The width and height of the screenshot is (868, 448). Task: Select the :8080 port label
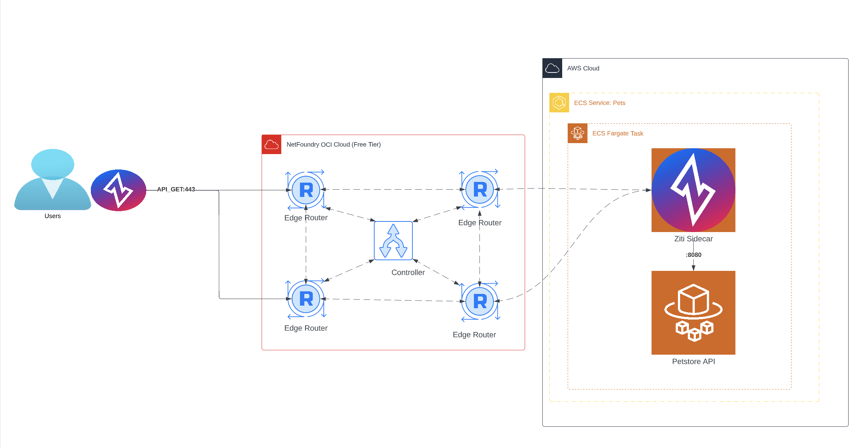click(x=693, y=255)
